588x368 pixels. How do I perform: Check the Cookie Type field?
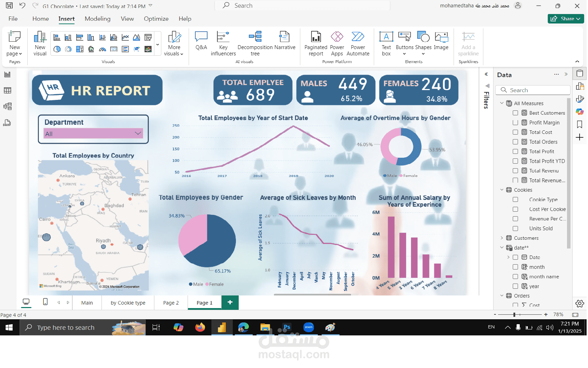(515, 199)
